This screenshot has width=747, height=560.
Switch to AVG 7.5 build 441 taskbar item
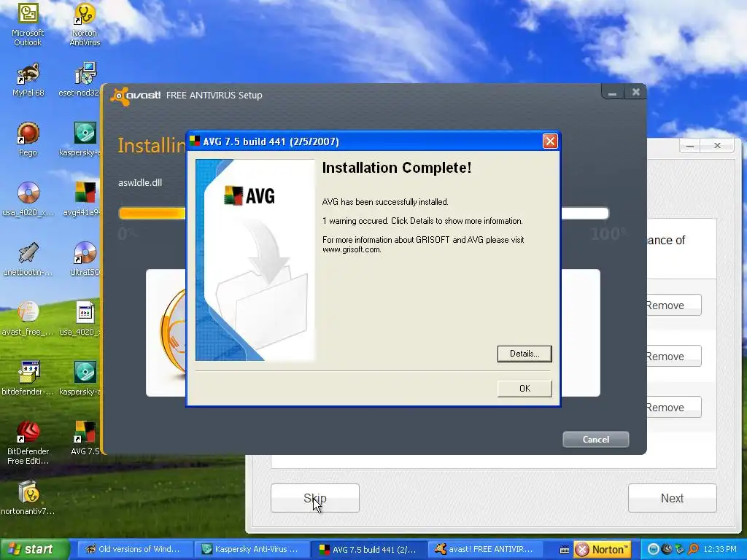coord(368,550)
